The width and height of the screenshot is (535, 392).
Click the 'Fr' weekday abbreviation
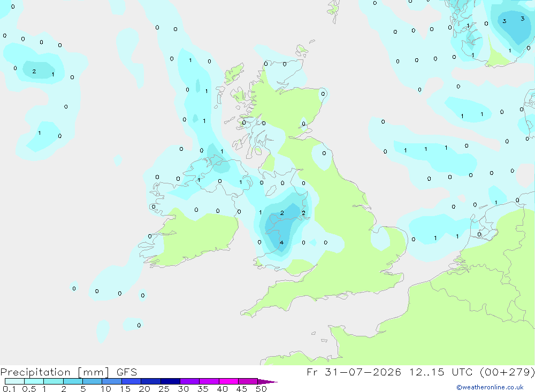pos(312,372)
